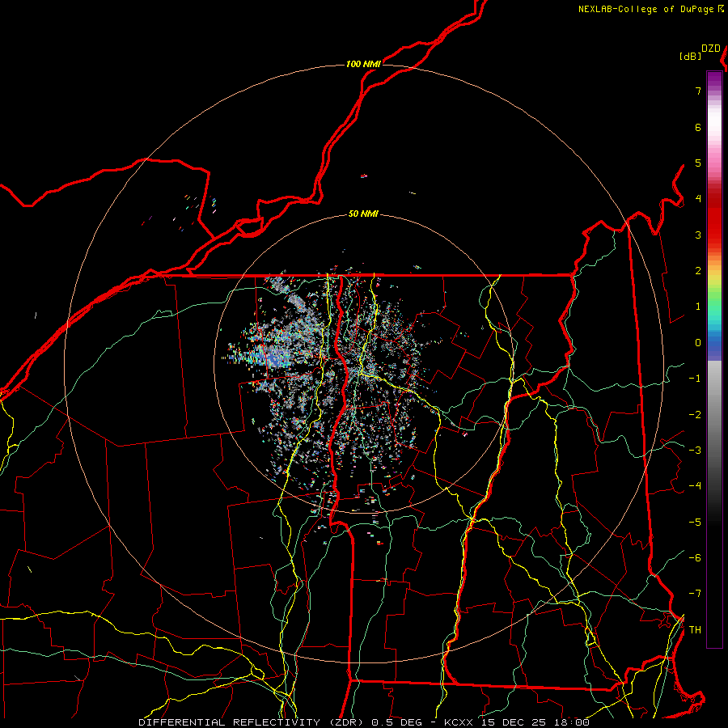728x728 pixels.
Task: Click the 50 NMI range ring label
Action: pyautogui.click(x=363, y=214)
